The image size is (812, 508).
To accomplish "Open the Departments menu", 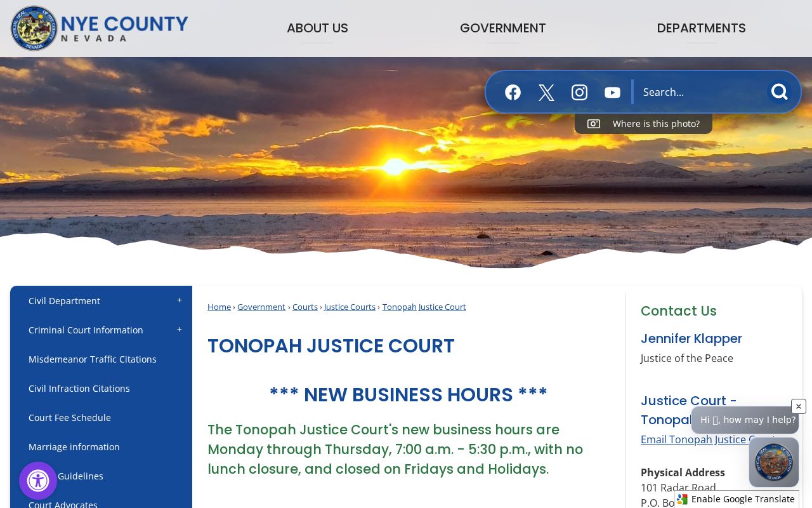I will coord(702,28).
